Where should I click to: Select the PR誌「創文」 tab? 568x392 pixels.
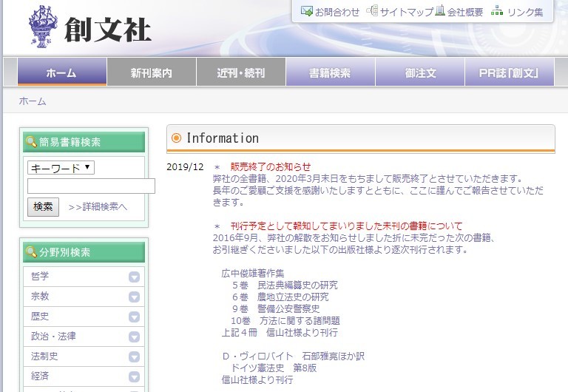point(508,73)
